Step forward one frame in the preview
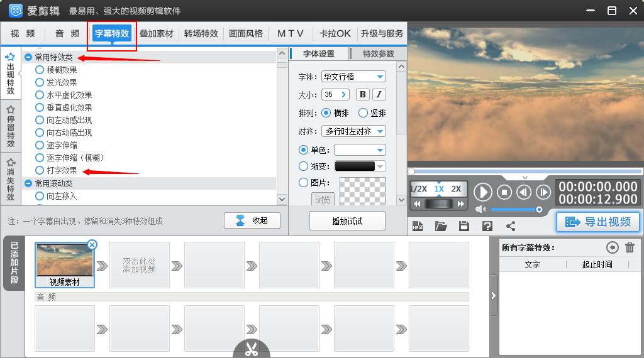 (x=543, y=192)
